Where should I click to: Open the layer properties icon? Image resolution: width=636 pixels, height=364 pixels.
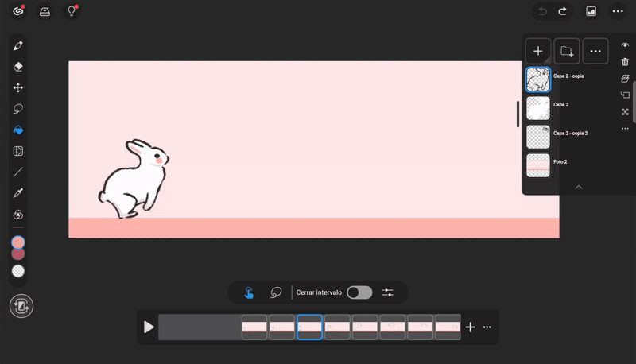coord(625,78)
